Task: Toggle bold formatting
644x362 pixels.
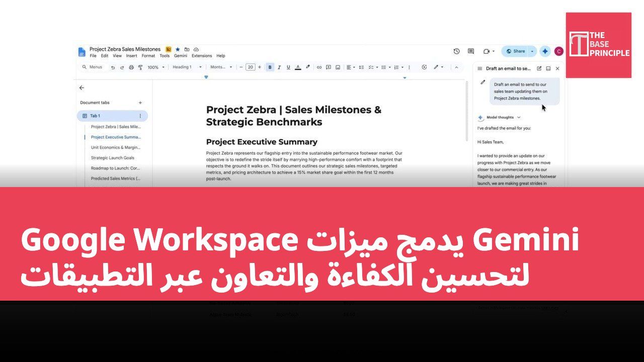Action: (x=270, y=67)
